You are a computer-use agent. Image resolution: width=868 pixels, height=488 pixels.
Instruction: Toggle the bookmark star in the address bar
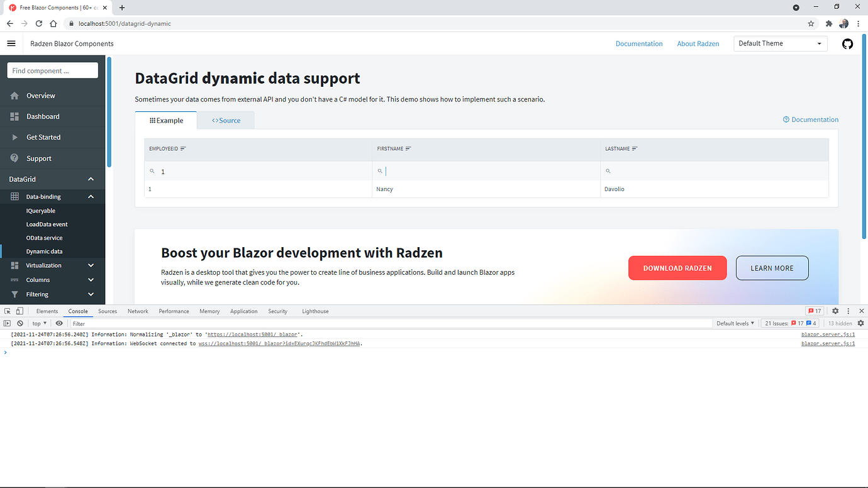pos(811,23)
